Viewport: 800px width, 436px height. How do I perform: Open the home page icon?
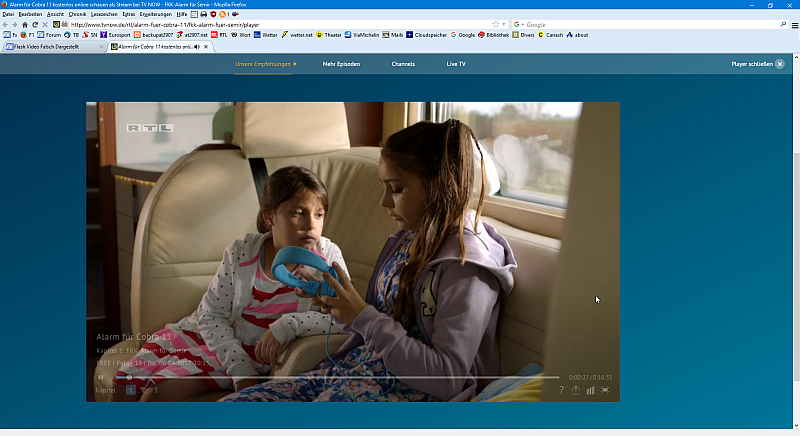24,24
